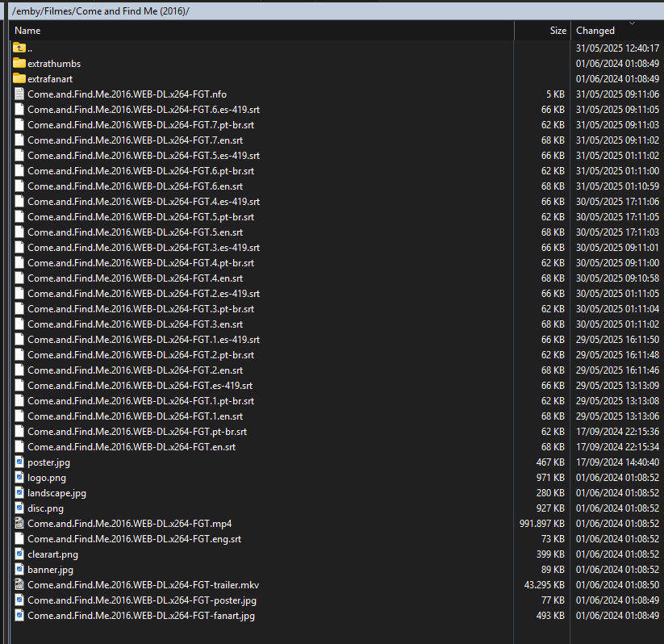Click the 991.897 KB size value

click(542, 523)
